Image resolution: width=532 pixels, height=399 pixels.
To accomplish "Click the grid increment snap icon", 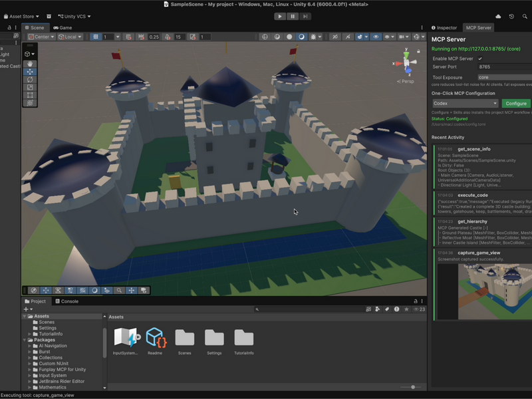I will coord(128,37).
